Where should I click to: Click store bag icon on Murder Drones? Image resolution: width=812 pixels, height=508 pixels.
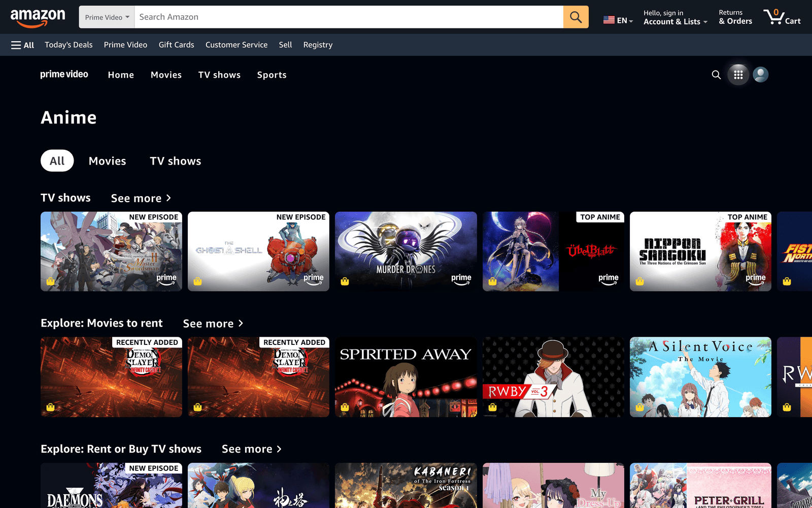click(345, 281)
